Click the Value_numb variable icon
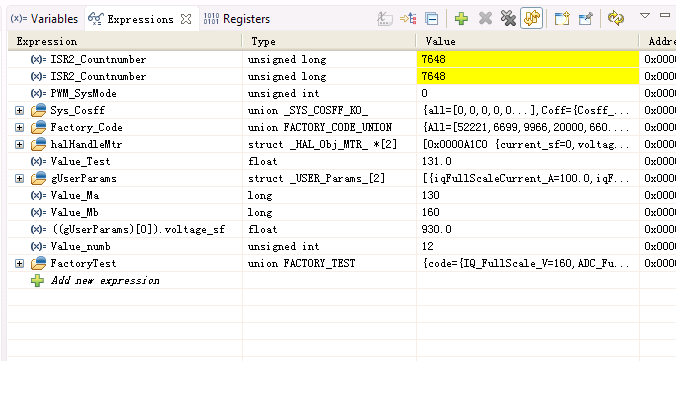 38,247
